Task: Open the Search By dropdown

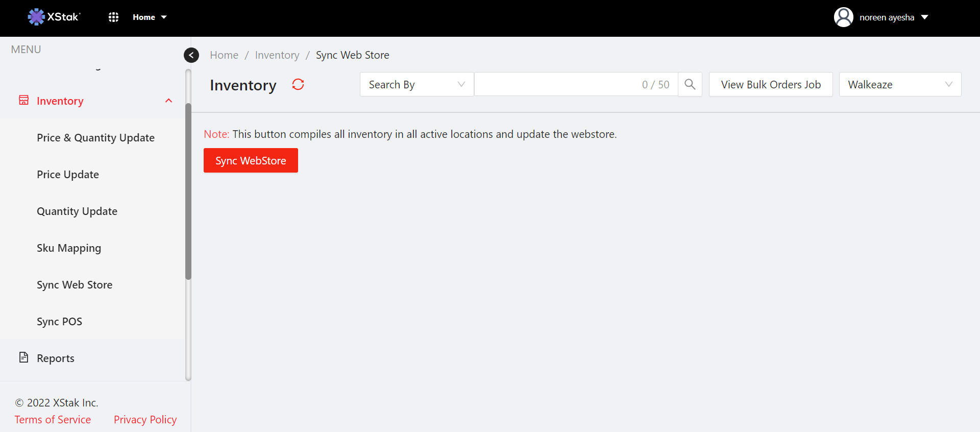Action: 416,85
